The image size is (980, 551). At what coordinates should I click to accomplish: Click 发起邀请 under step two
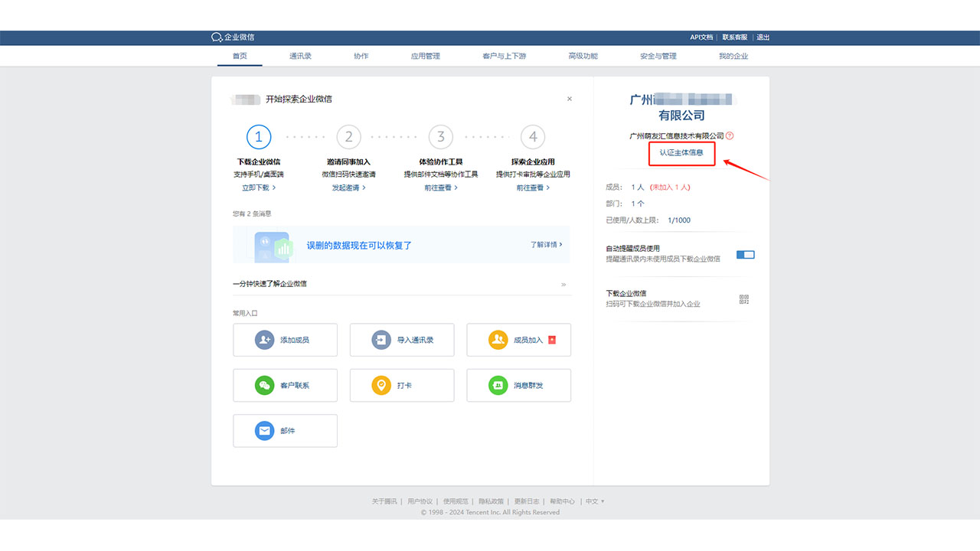pos(348,187)
